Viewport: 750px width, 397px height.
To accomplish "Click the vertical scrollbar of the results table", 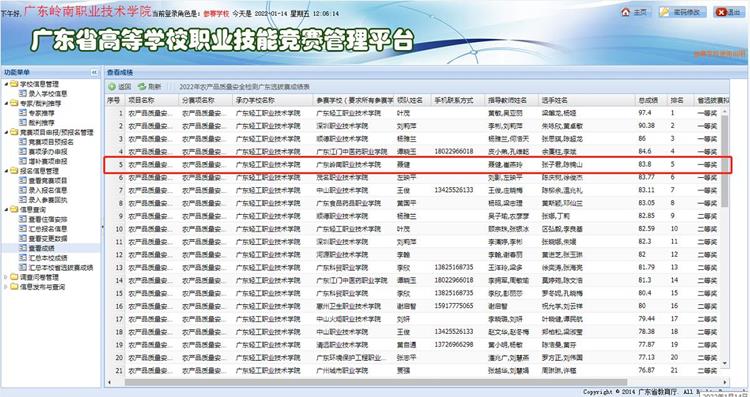I will click(x=725, y=160).
